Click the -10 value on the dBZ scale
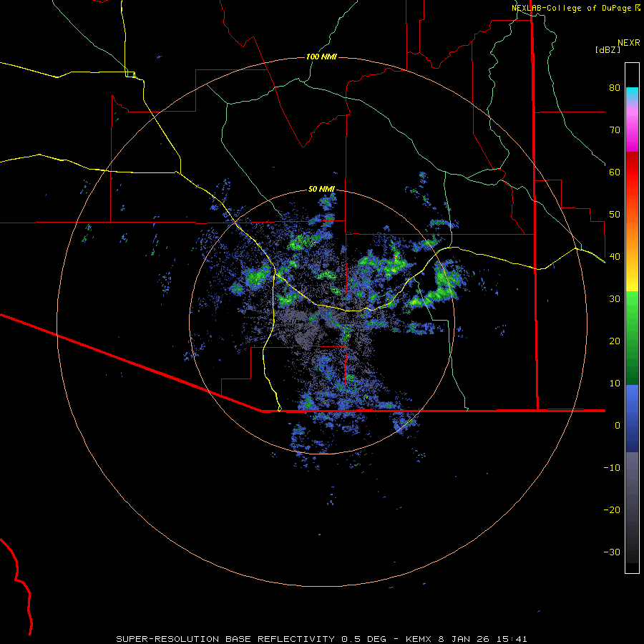Viewport: 644px width, 644px height. (612, 468)
